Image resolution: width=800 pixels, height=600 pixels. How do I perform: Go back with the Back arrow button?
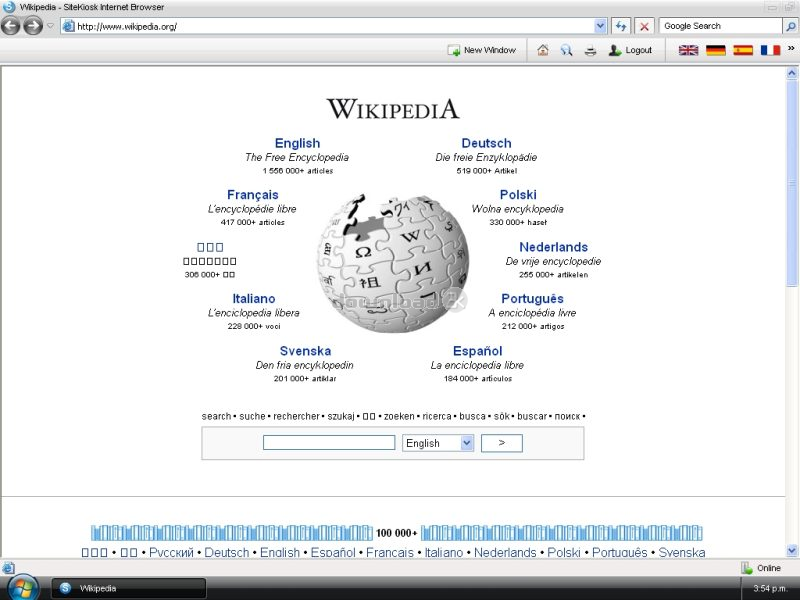coord(10,26)
